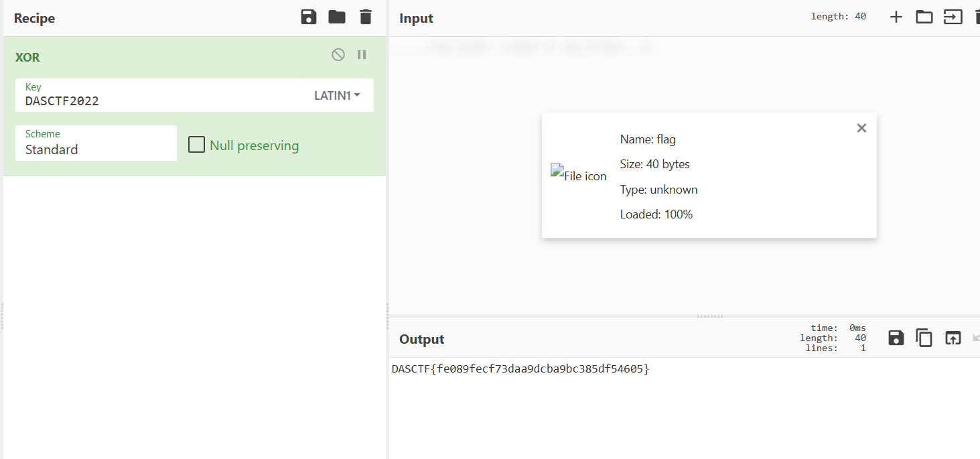Set breakpoint on XOR operation

click(362, 55)
